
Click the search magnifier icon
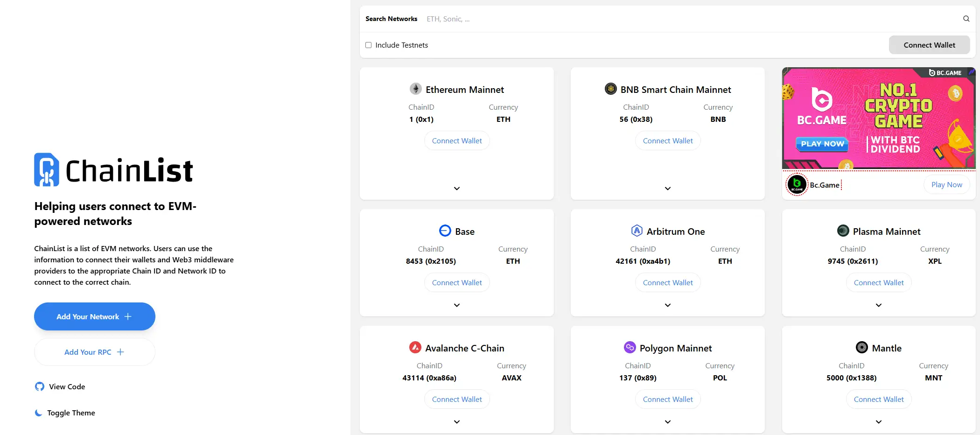pyautogui.click(x=966, y=19)
